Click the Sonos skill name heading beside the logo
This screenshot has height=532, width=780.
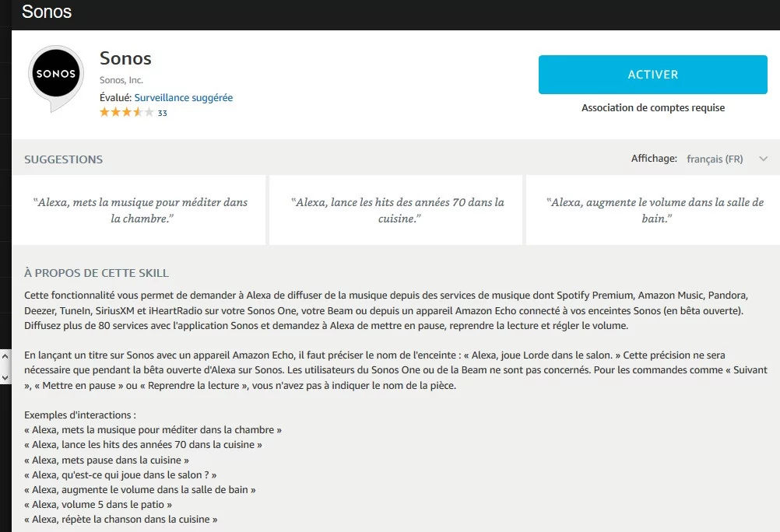125,58
